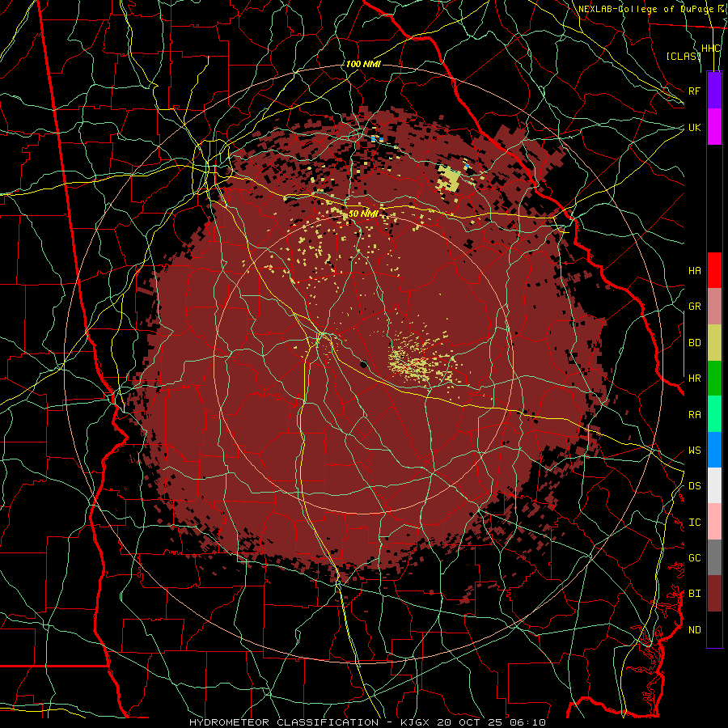Click the "HA" legend label

(694, 271)
